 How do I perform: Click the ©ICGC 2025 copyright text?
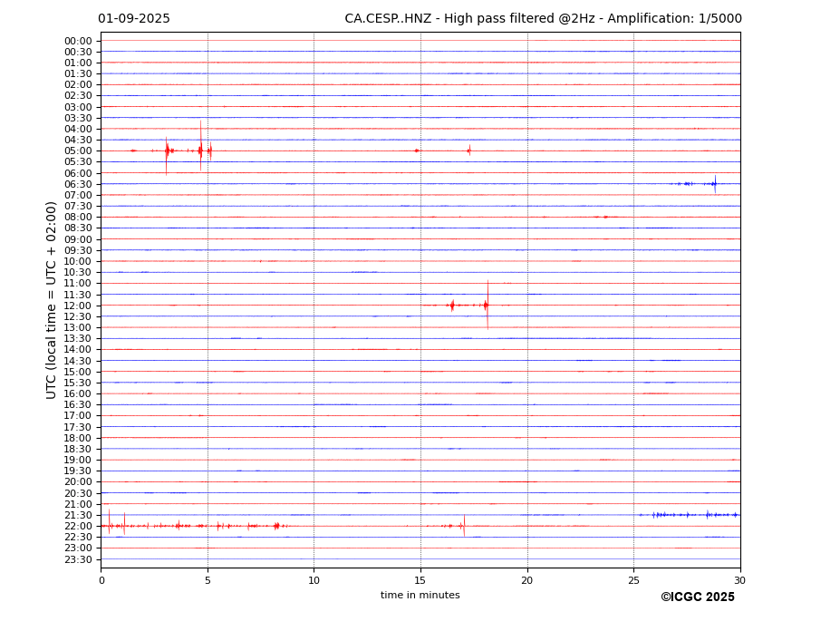point(698,597)
